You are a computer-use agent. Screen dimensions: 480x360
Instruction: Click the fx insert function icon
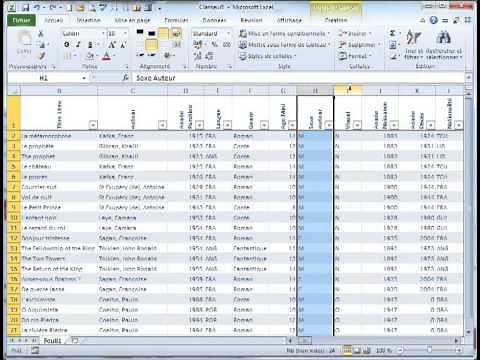pos(125,78)
